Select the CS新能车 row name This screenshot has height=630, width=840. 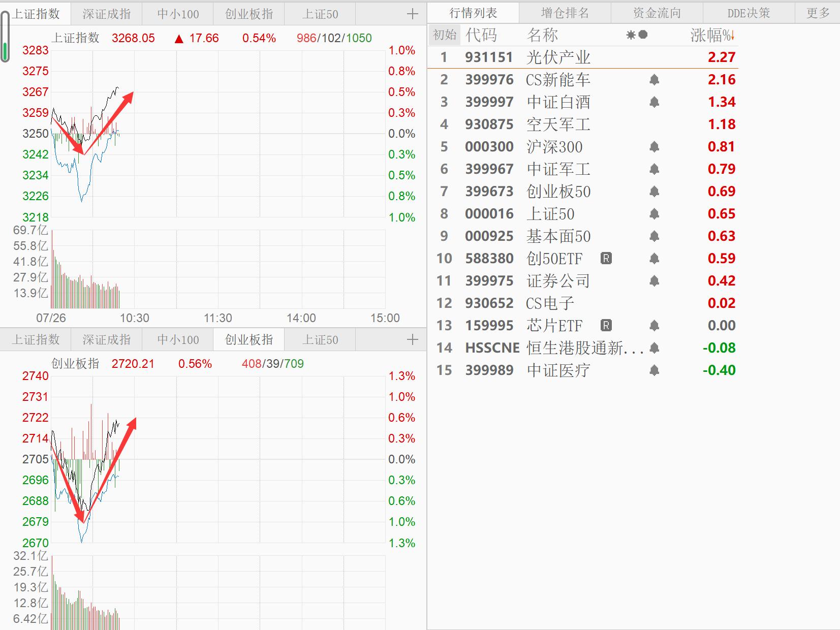point(558,80)
